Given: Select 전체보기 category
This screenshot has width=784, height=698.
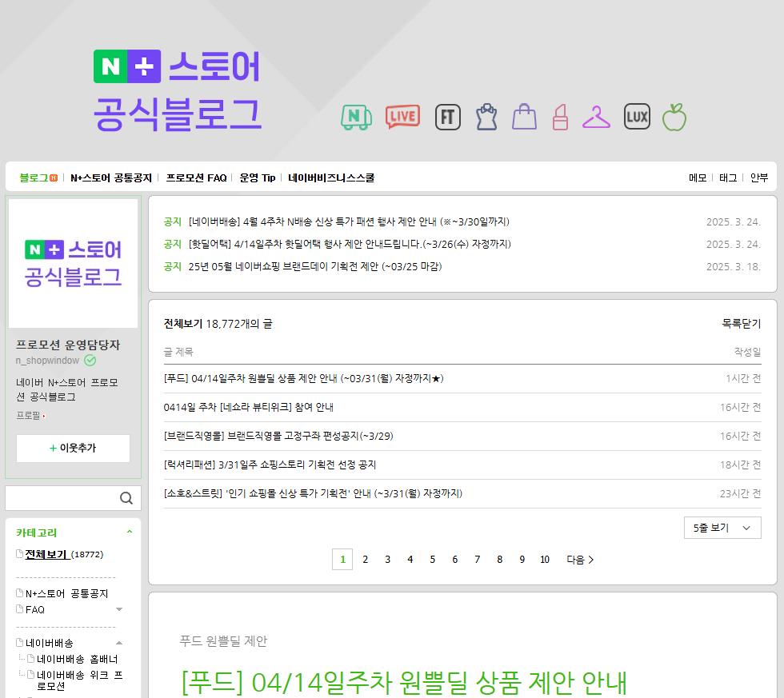Looking at the screenshot, I should point(47,555).
